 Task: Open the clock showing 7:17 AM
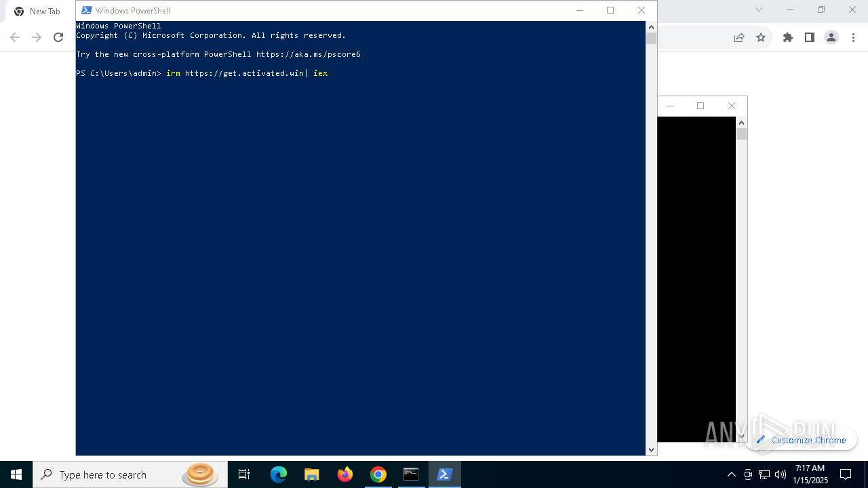pos(810,474)
